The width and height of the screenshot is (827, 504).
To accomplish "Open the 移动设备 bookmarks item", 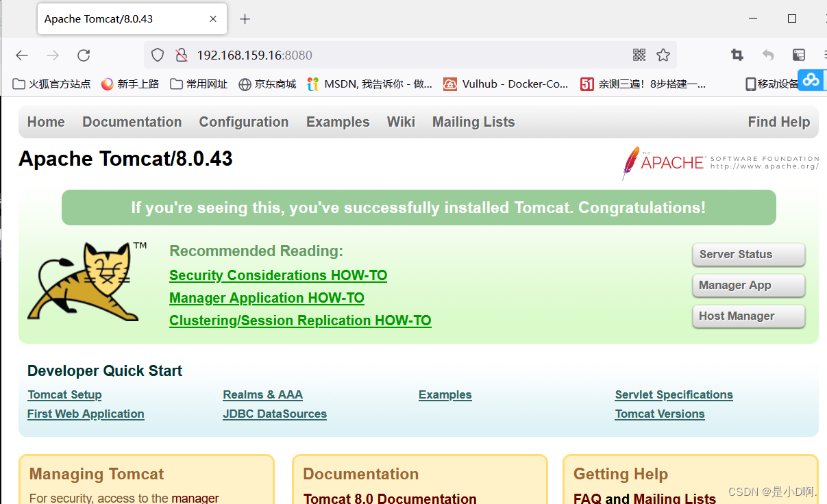I will [772, 84].
